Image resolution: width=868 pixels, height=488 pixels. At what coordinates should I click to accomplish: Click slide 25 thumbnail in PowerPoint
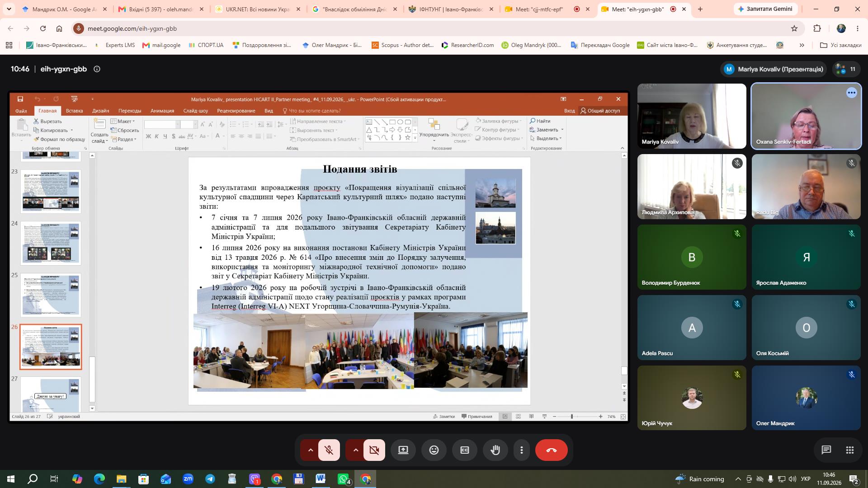[51, 295]
